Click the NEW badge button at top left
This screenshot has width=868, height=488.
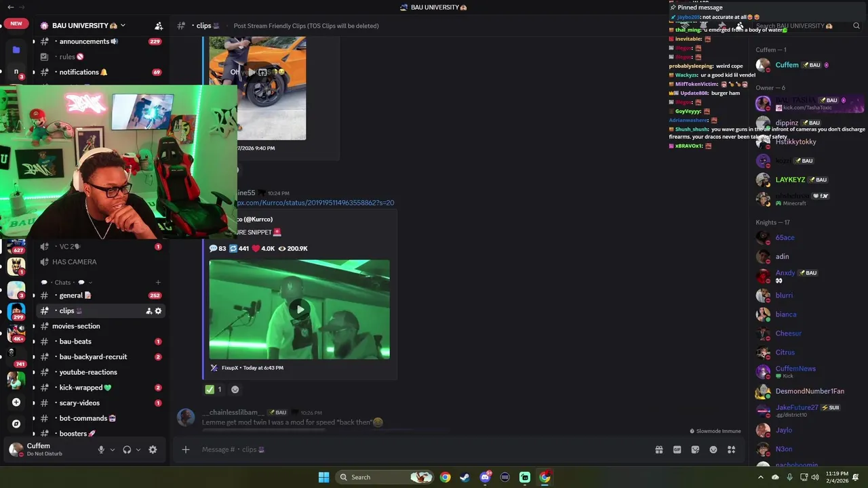(x=16, y=23)
